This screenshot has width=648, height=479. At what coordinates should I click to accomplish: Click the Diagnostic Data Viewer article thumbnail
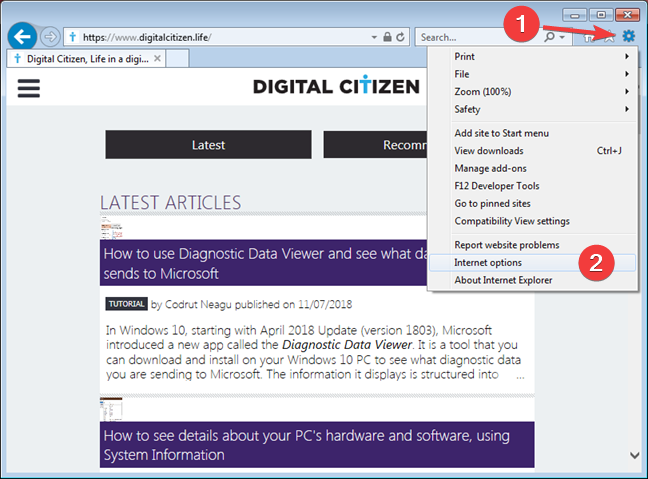coord(112,228)
